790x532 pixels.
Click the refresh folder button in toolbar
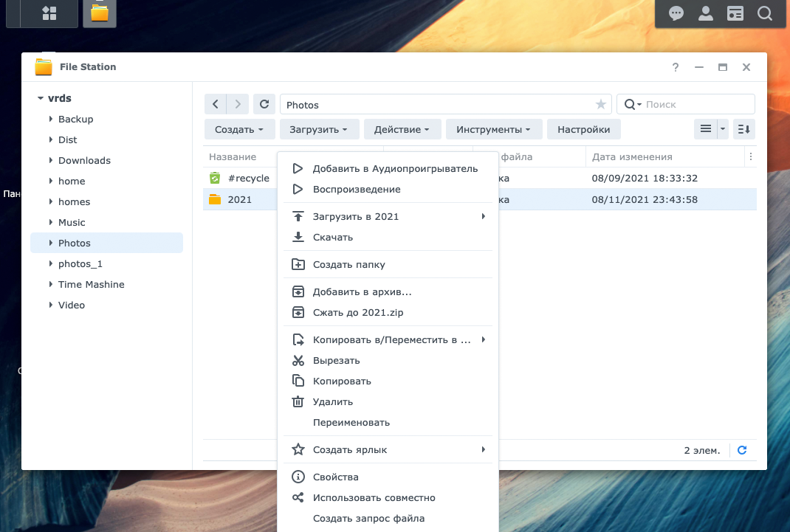[264, 105]
